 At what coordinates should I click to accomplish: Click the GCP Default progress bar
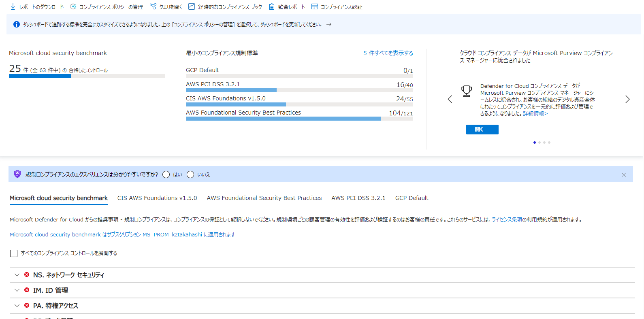coord(299,76)
